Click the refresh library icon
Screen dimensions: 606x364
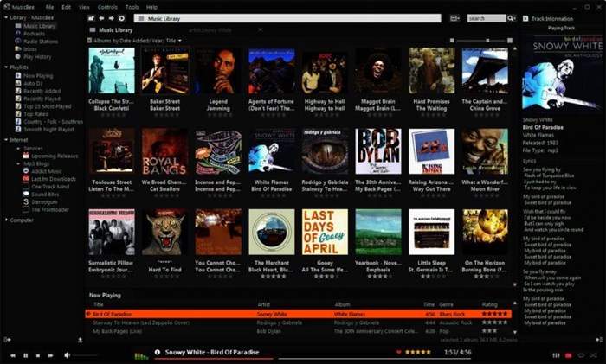122,18
